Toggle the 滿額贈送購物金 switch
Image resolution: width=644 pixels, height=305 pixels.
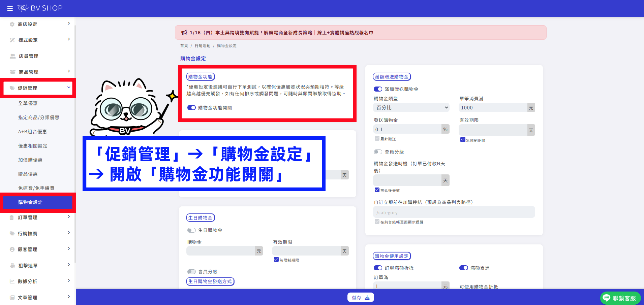pyautogui.click(x=378, y=89)
